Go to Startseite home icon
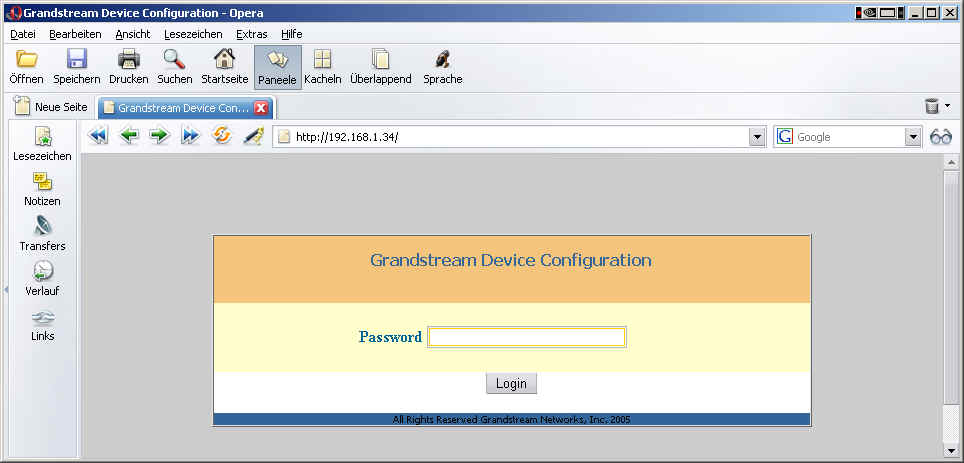The image size is (964, 463). pos(224,59)
